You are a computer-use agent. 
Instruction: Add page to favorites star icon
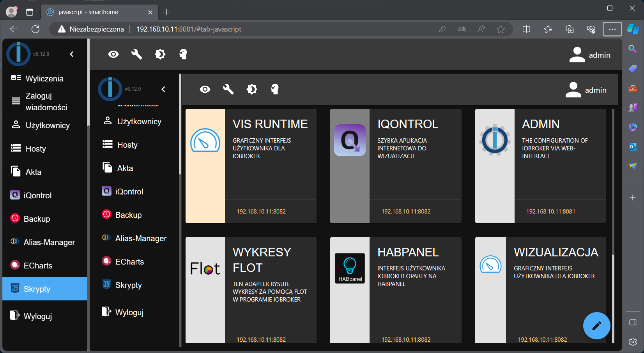point(501,29)
